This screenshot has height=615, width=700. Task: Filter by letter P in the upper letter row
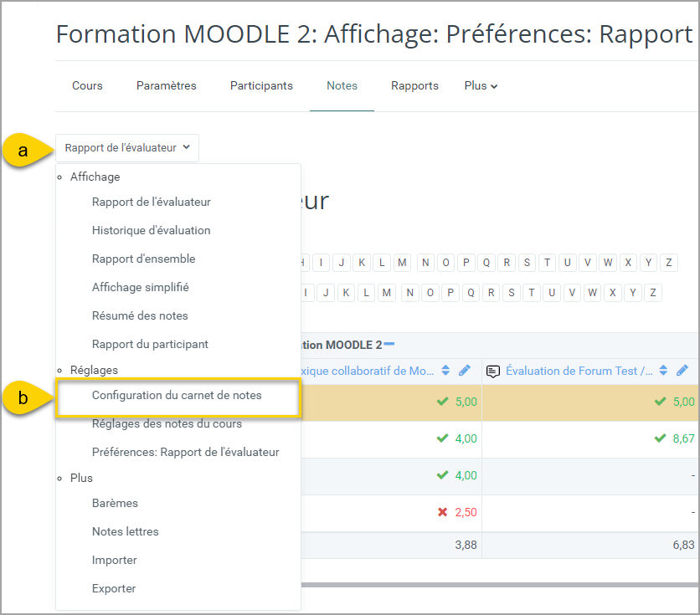coord(466,263)
